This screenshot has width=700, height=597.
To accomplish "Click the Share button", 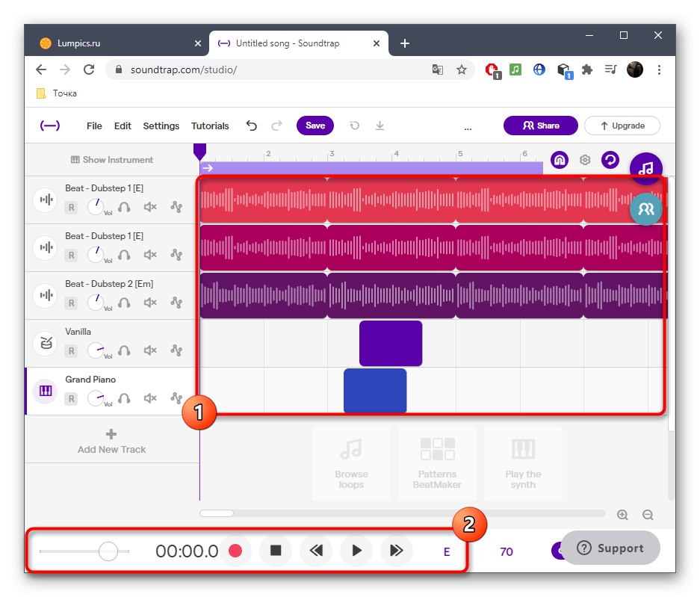I will point(541,126).
